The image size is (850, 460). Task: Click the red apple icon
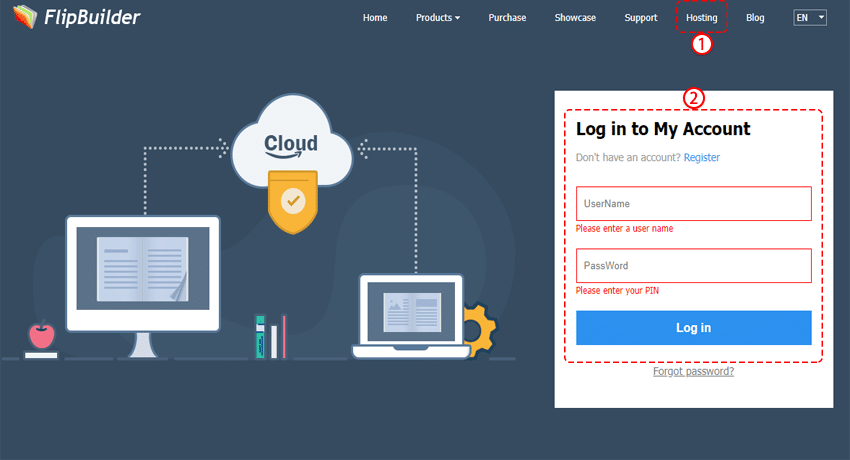[42, 335]
